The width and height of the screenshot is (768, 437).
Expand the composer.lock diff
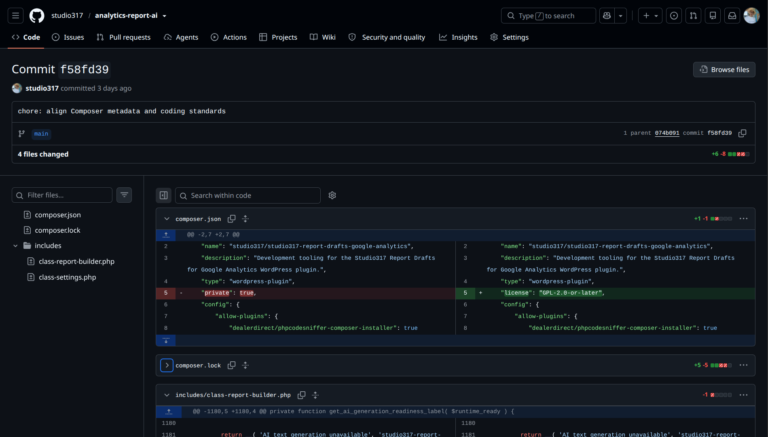coord(167,365)
